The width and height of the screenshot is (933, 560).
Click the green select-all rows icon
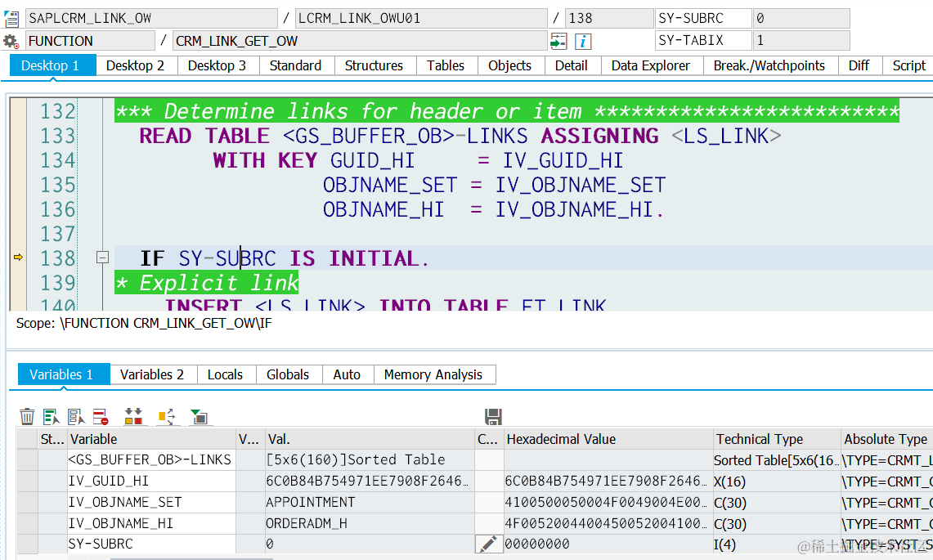point(52,417)
